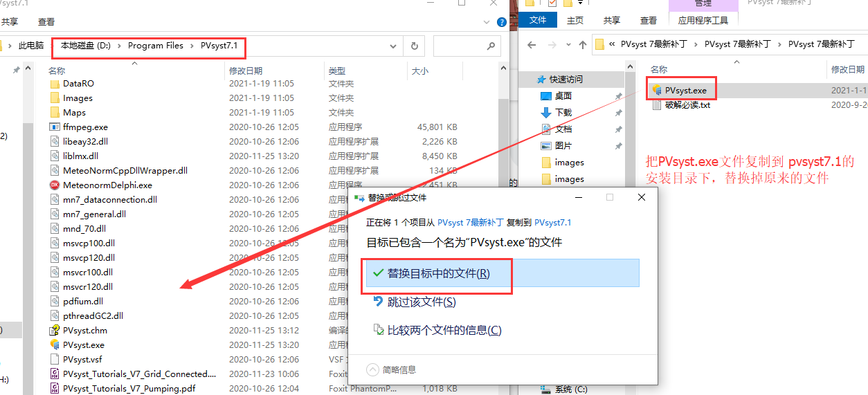Click the 下载 download arrow icon
Image resolution: width=868 pixels, height=395 pixels.
[546, 113]
